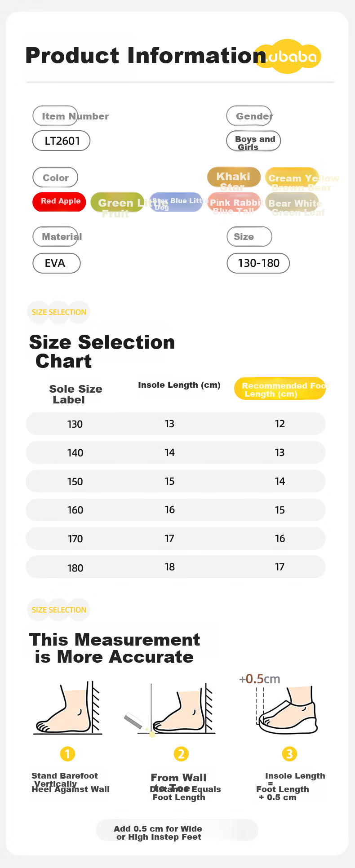Click the Add 0.5 cm for Wide note

coord(177,833)
